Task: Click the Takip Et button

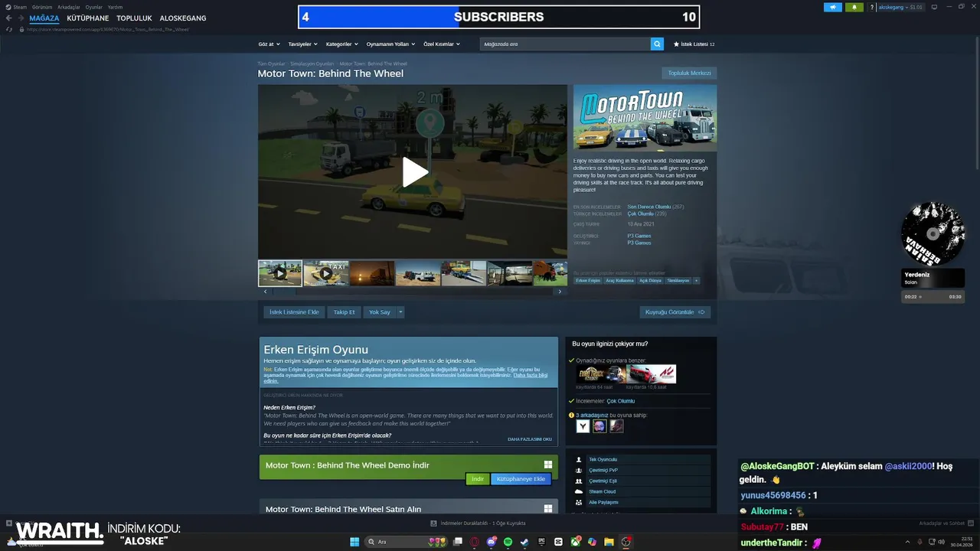Action: click(x=344, y=312)
